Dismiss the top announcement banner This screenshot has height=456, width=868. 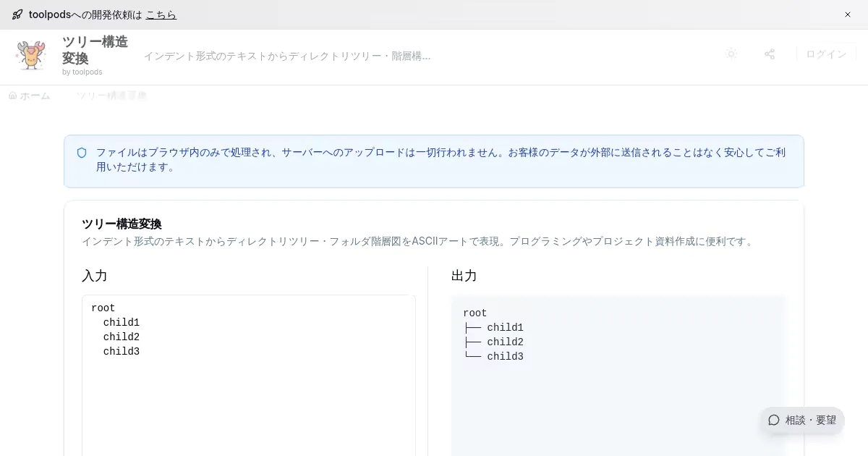(848, 14)
